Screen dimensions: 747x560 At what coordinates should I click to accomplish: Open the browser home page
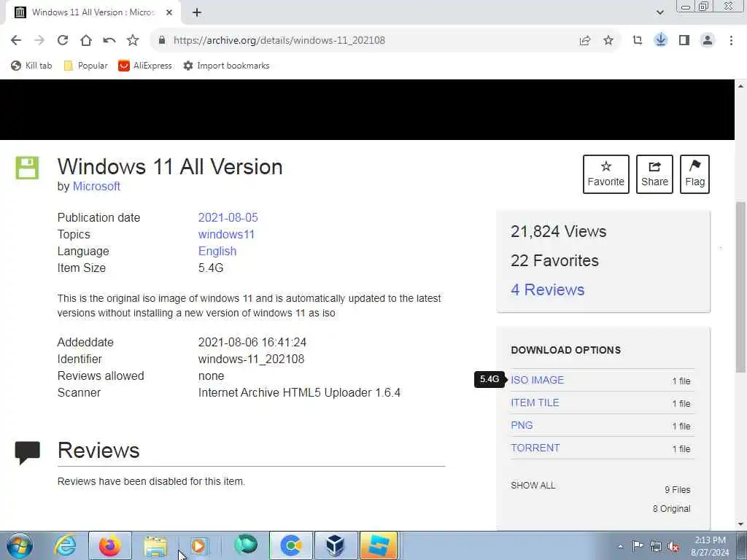86,41
